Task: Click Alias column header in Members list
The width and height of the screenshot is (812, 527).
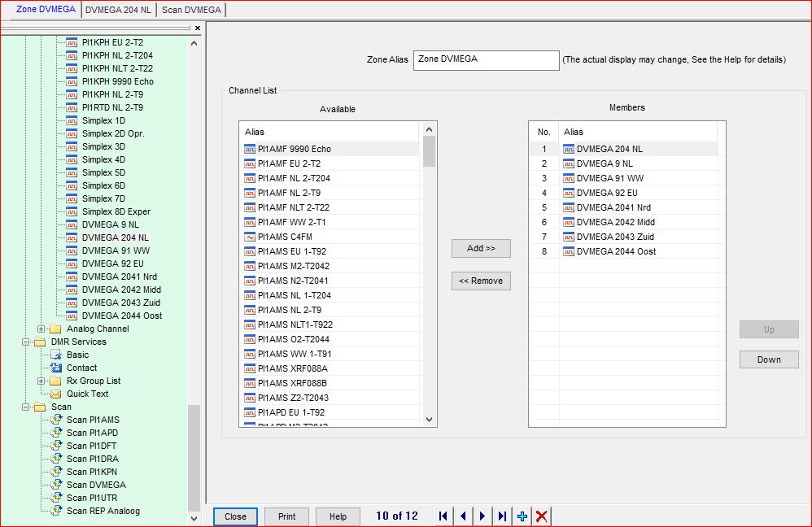Action: (x=638, y=132)
